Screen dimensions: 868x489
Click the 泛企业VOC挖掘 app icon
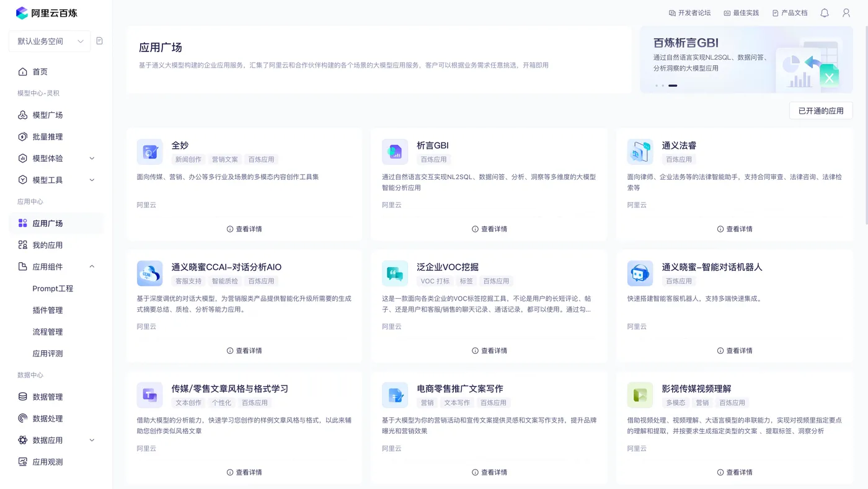(x=395, y=273)
